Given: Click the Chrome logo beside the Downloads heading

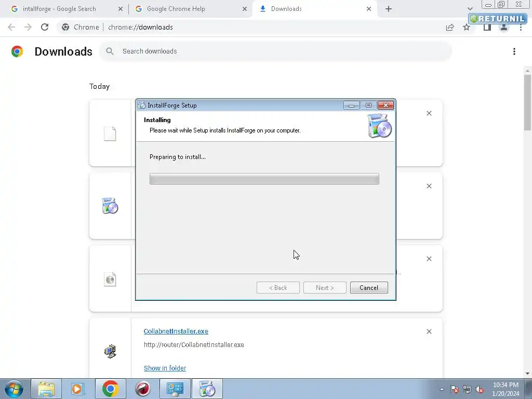Looking at the screenshot, I should 17,51.
